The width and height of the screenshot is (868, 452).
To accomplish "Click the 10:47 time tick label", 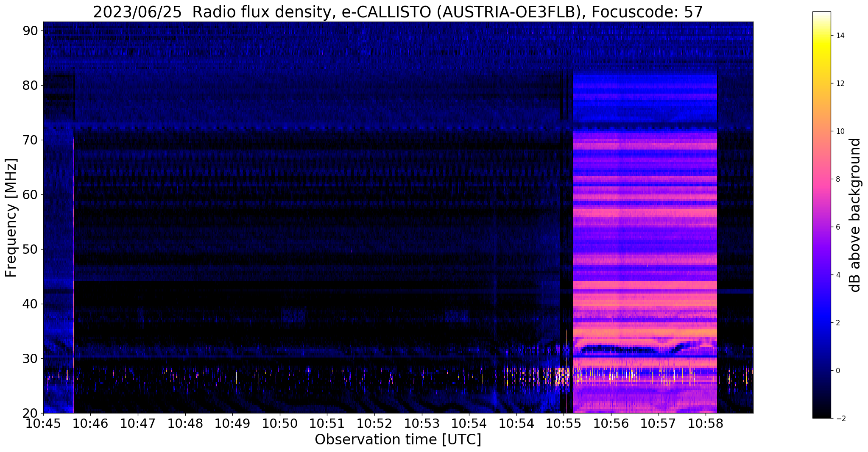I will point(138,423).
